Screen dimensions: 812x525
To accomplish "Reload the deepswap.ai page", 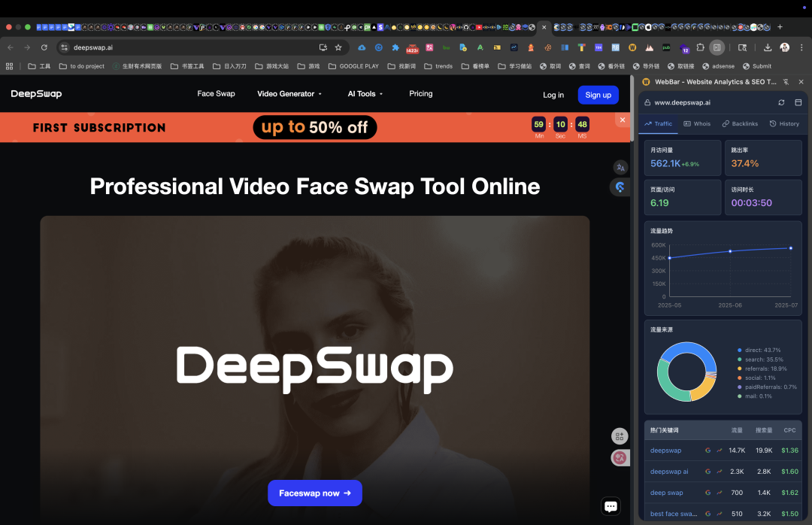I will click(x=44, y=47).
